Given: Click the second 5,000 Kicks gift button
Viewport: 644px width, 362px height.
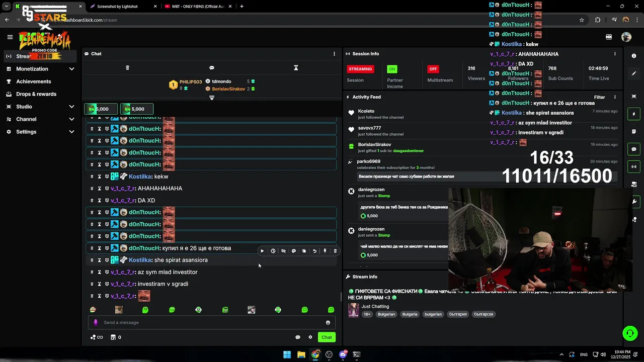Looking at the screenshot, I should [x=136, y=109].
